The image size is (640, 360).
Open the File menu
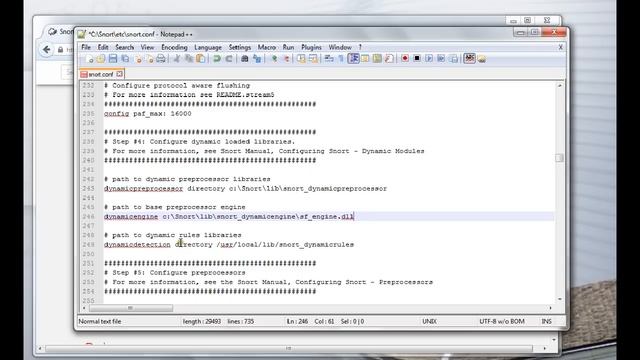click(x=86, y=47)
